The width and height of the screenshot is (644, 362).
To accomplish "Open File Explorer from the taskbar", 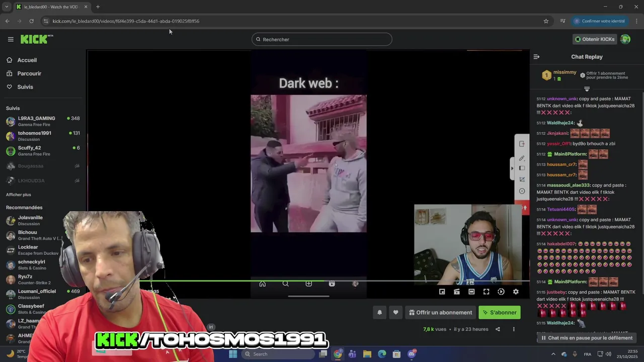I will click(x=367, y=354).
